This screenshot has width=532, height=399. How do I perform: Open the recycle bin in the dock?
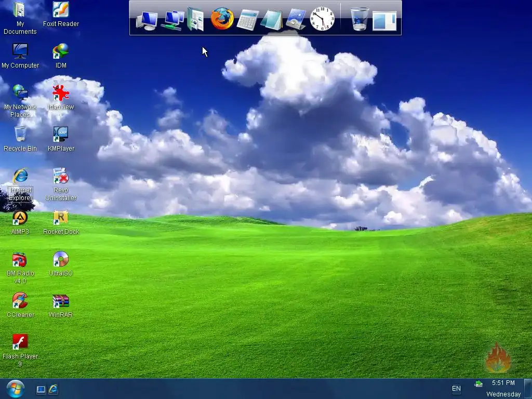[360, 19]
